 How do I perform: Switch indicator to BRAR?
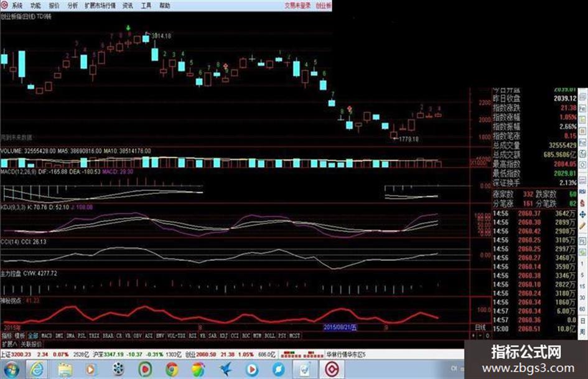(x=108, y=336)
